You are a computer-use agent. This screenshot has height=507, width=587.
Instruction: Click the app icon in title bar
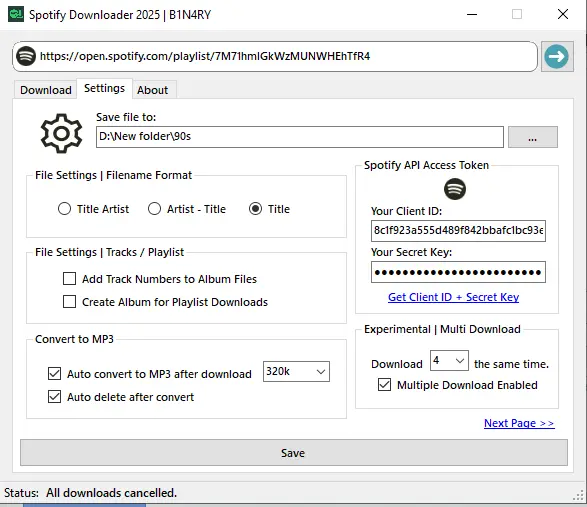tap(16, 14)
